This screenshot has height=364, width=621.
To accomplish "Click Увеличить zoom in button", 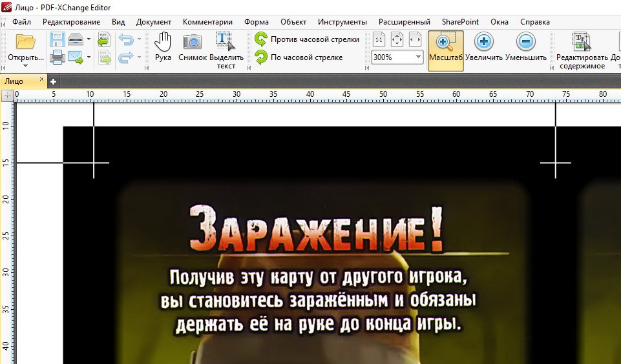I will [x=483, y=48].
